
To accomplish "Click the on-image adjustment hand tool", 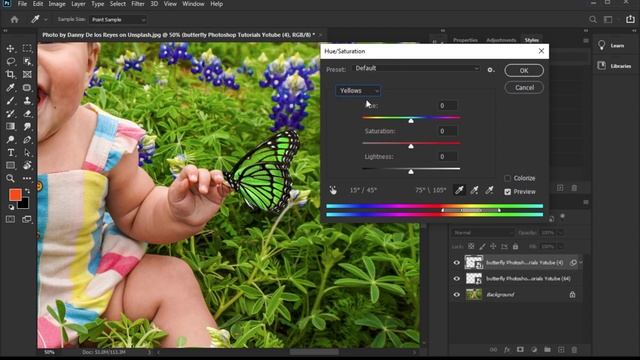I will click(333, 190).
